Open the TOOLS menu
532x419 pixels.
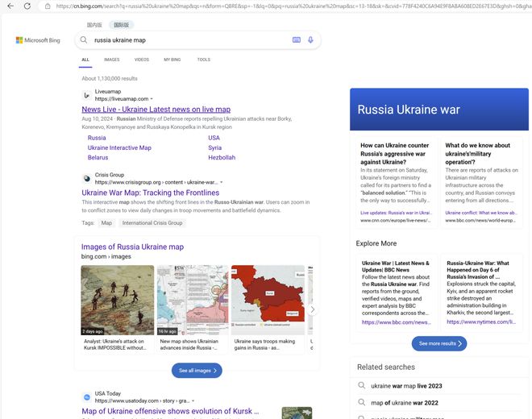click(x=204, y=60)
